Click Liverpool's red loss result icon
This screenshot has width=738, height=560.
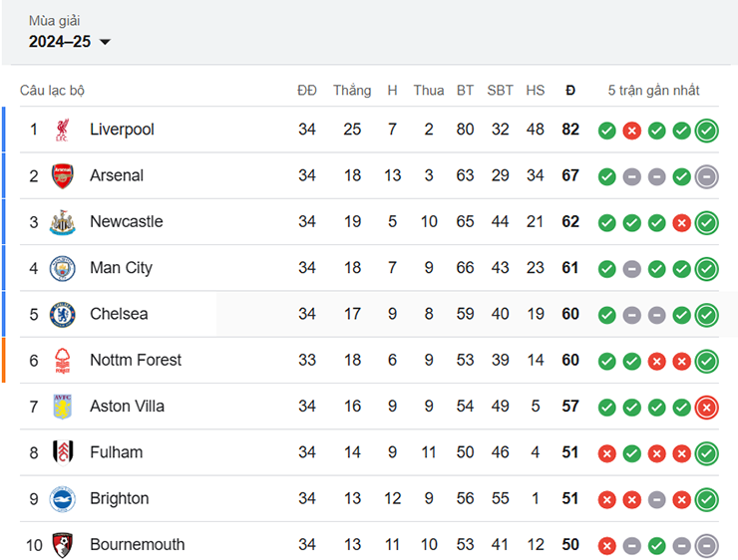(631, 131)
